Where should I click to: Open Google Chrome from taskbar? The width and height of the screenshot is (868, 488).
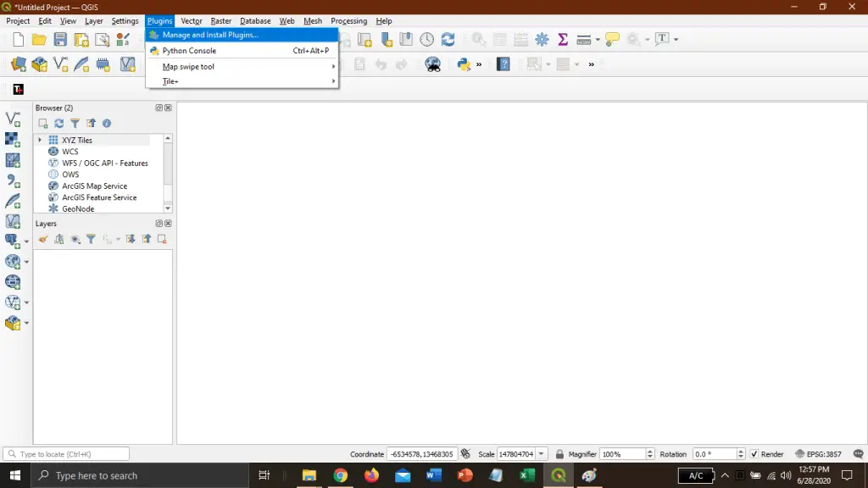(x=341, y=475)
